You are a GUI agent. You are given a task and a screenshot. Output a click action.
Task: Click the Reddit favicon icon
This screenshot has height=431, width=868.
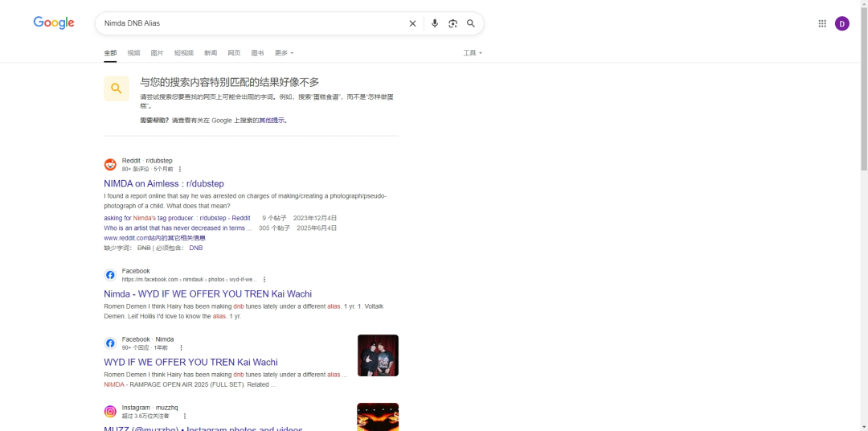[110, 165]
